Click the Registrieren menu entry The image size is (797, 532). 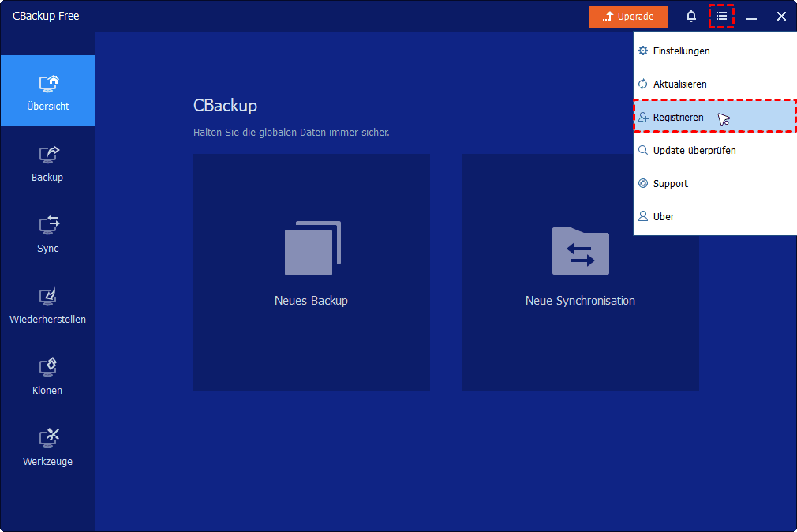[x=678, y=117]
